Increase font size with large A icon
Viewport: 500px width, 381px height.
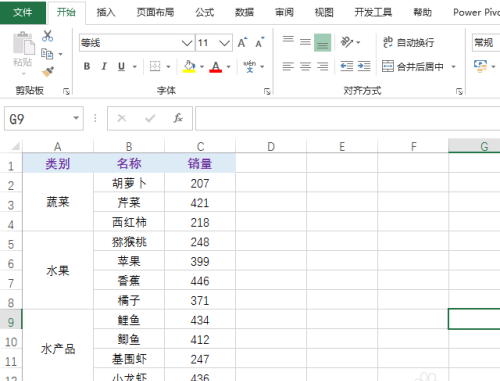pyautogui.click(x=242, y=43)
